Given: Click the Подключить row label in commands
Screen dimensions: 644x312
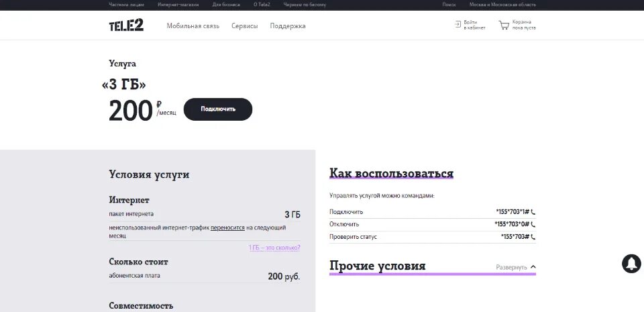Looking at the screenshot, I should 346,212.
